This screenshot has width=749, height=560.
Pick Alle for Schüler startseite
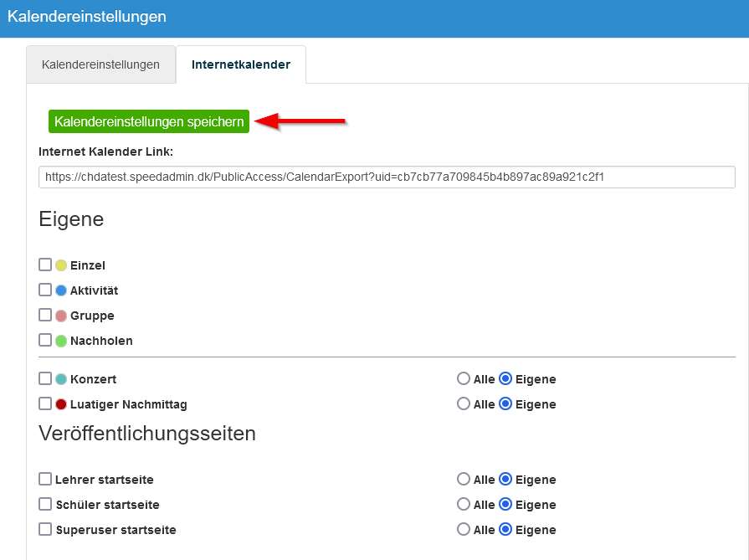click(464, 504)
